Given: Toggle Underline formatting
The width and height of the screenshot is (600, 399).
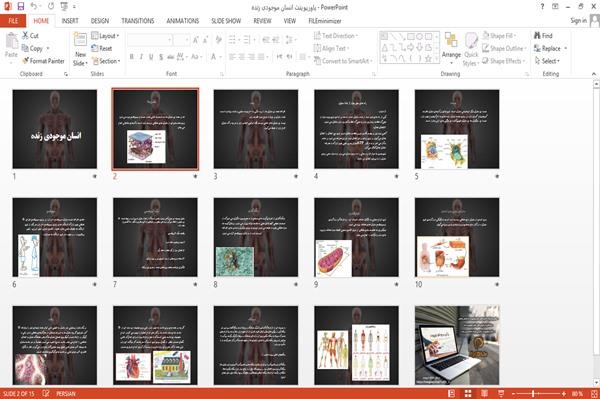Looking at the screenshot, I should (x=151, y=57).
